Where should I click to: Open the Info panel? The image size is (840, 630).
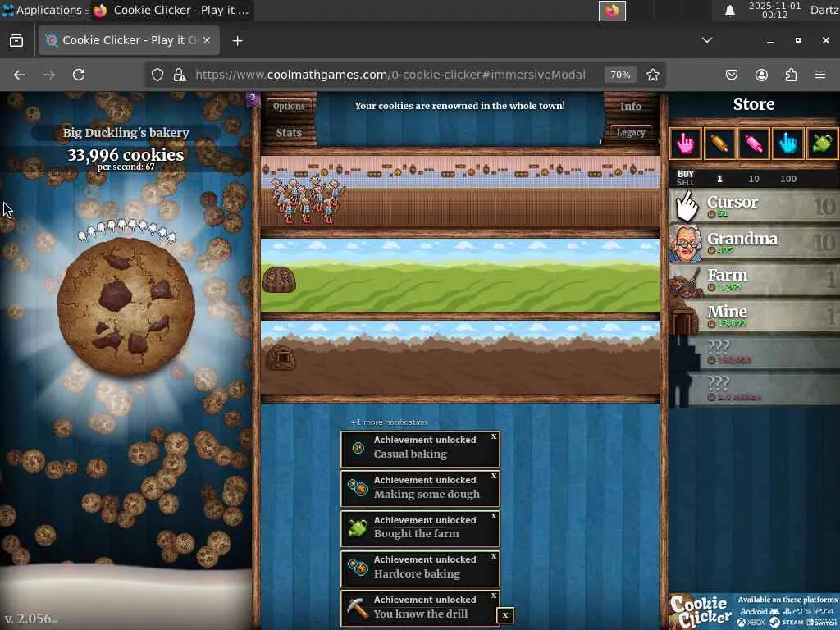pos(631,106)
